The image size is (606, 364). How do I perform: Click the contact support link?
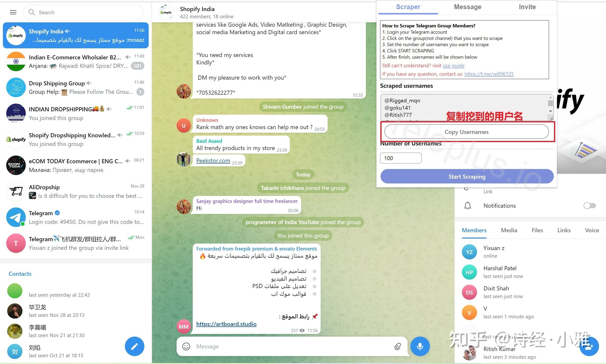click(x=489, y=74)
